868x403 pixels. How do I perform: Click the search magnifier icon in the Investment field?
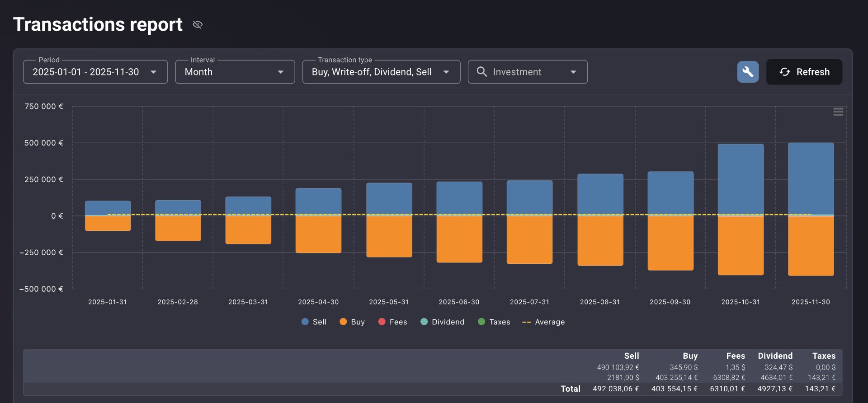[x=482, y=72]
